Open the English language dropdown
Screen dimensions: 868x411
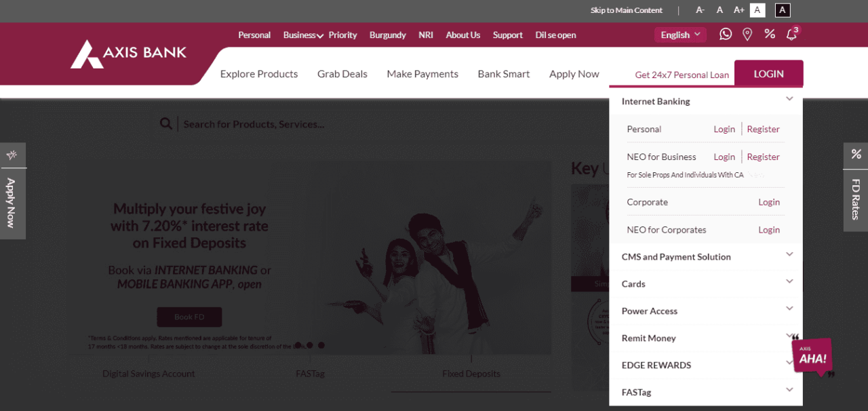(x=679, y=34)
